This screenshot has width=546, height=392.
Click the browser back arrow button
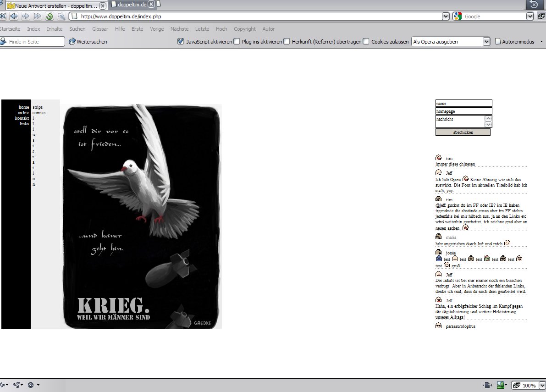coord(14,17)
